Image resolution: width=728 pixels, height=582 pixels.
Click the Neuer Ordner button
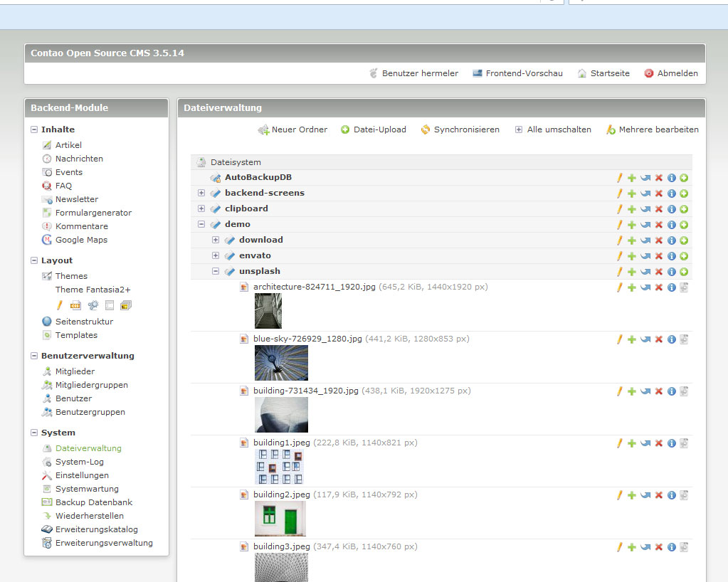click(292, 129)
